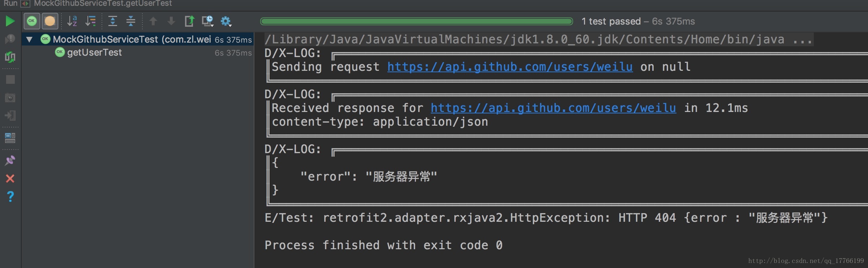Viewport: 868px width, 268px height.
Task: Toggle the Show Ignored tests filter
Action: pos(50,21)
